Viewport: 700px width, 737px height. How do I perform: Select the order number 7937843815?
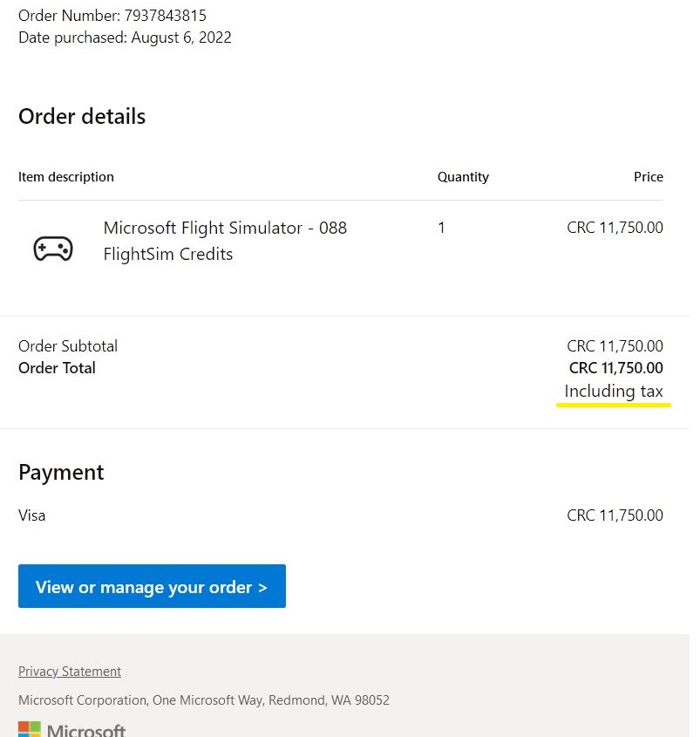point(166,16)
